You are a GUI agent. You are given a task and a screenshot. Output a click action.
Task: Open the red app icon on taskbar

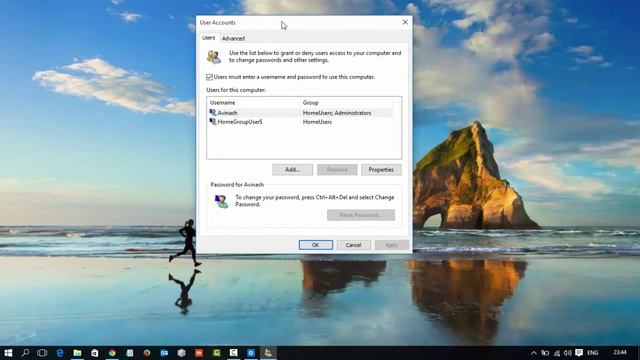pyautogui.click(x=199, y=353)
